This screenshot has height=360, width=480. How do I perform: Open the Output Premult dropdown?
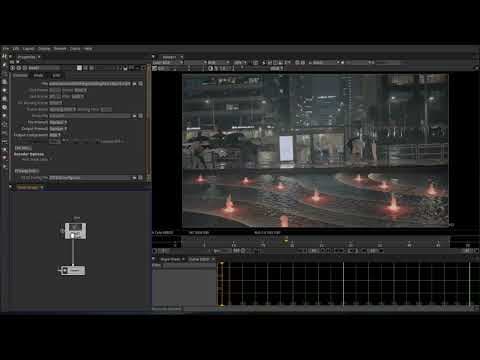pyautogui.click(x=58, y=129)
